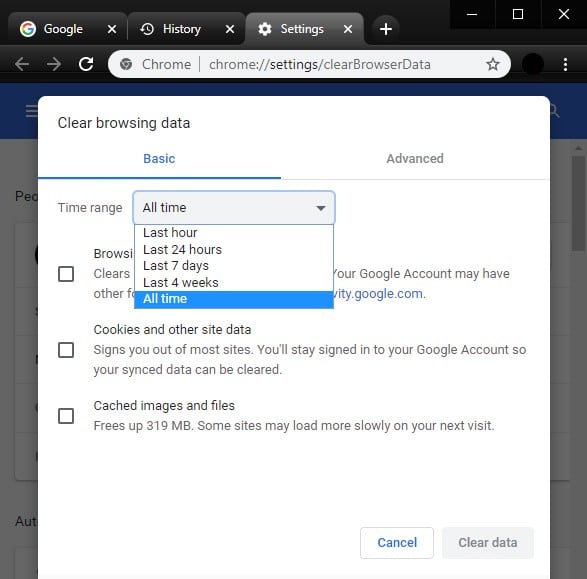The width and height of the screenshot is (587, 579).
Task: Click the settings page vertical scrollbar
Action: 578,204
